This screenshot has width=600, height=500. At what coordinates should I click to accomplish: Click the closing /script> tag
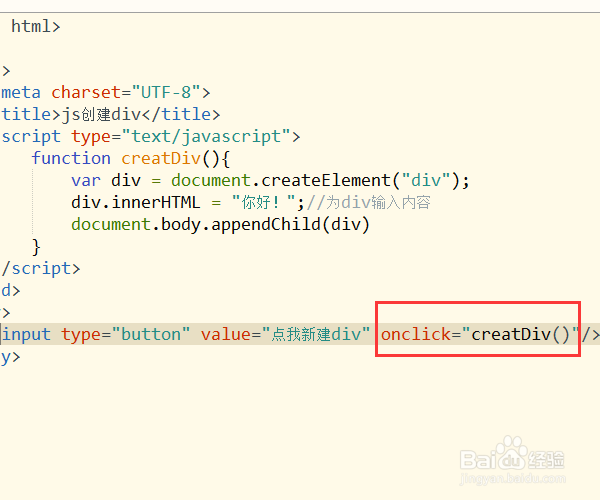(41, 269)
